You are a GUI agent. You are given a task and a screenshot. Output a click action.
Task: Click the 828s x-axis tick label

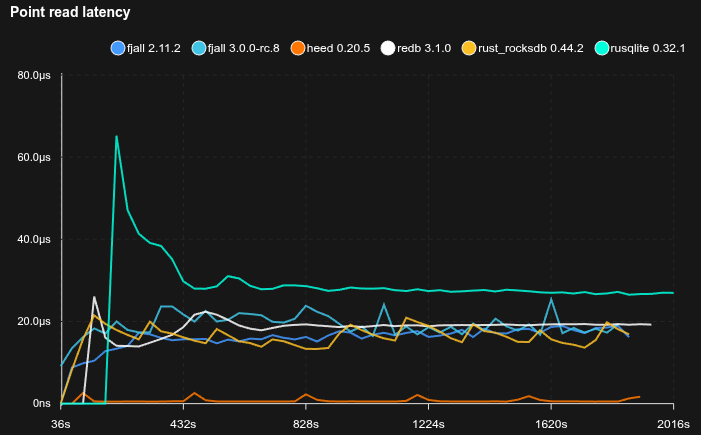306,425
